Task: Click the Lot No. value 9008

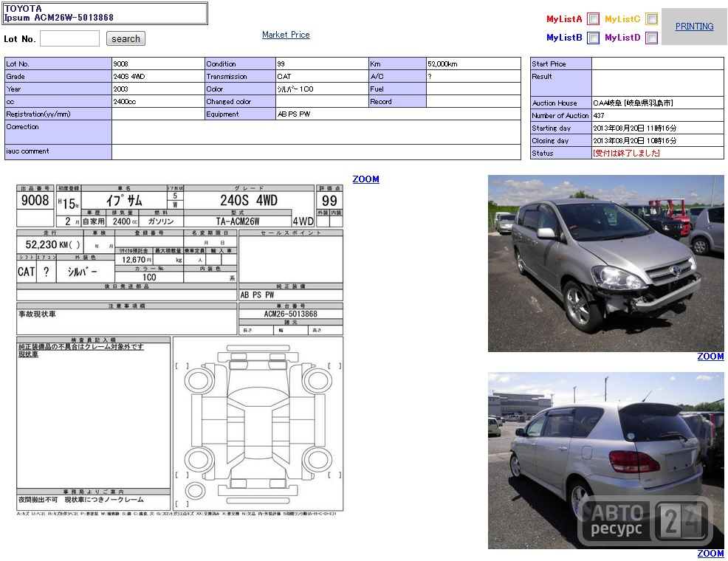Action: (x=120, y=64)
